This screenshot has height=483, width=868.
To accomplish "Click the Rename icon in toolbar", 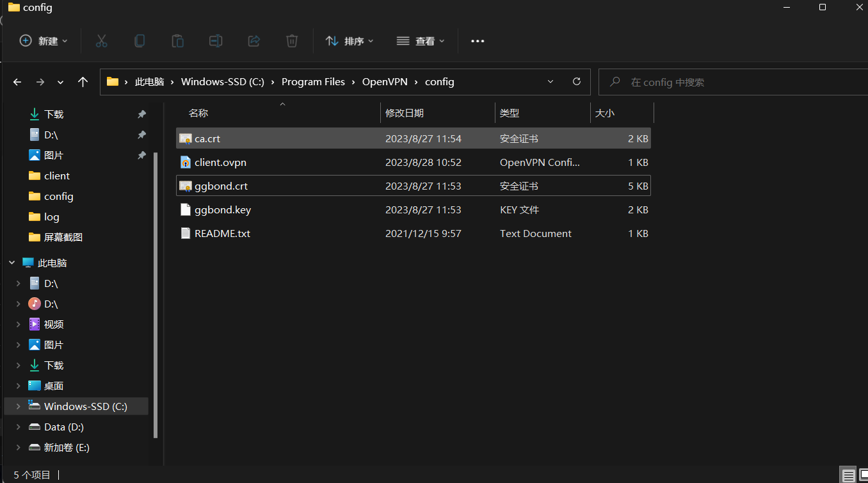I will click(x=216, y=41).
